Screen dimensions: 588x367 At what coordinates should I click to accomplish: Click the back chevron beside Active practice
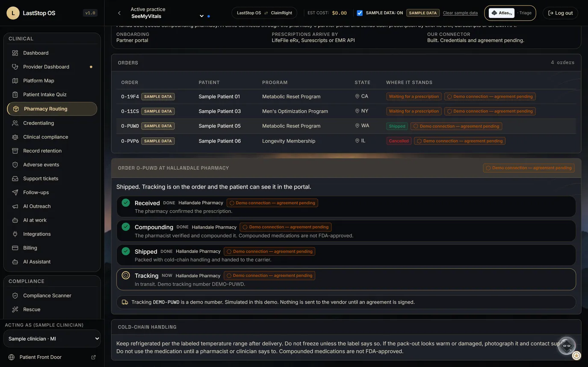(119, 13)
